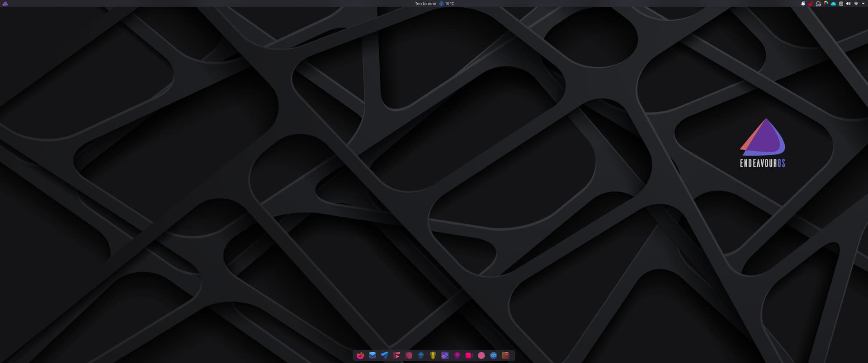Open the house-with-clock tray icon

pyautogui.click(x=818, y=4)
